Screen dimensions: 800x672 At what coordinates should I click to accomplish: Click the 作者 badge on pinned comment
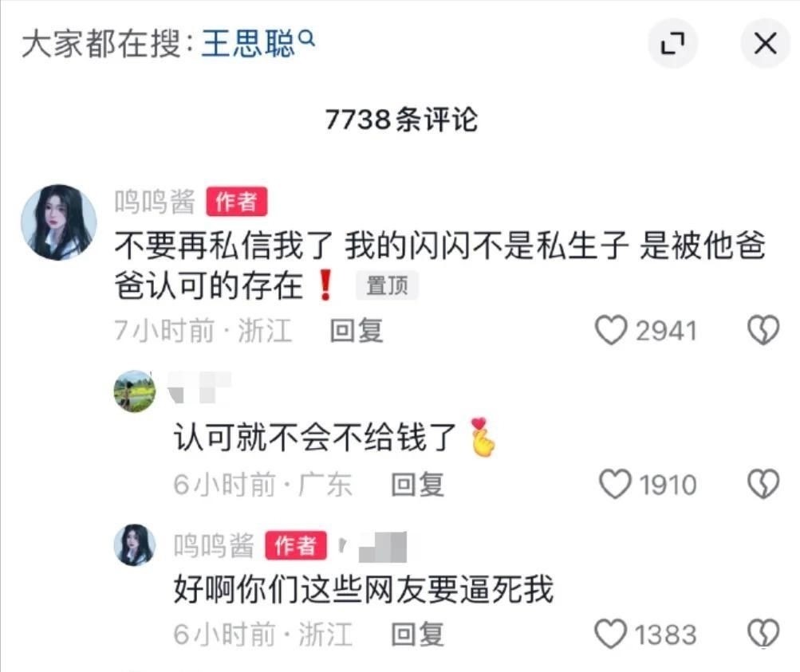(237, 202)
